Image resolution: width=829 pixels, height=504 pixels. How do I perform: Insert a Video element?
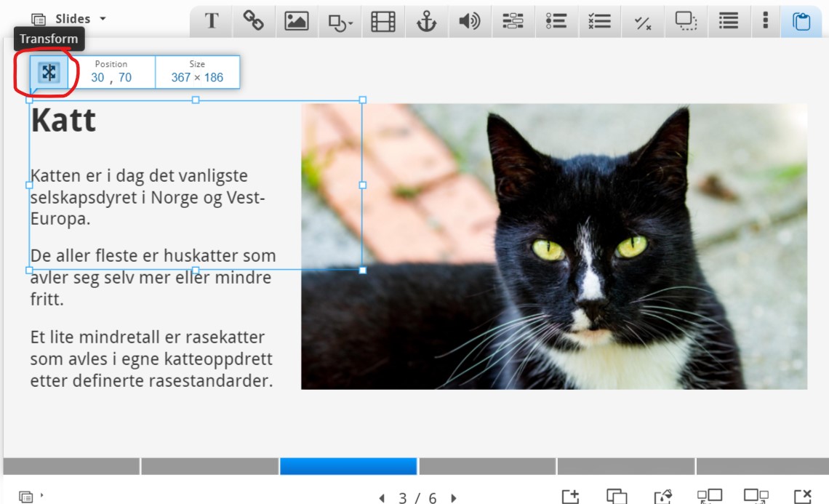(383, 22)
